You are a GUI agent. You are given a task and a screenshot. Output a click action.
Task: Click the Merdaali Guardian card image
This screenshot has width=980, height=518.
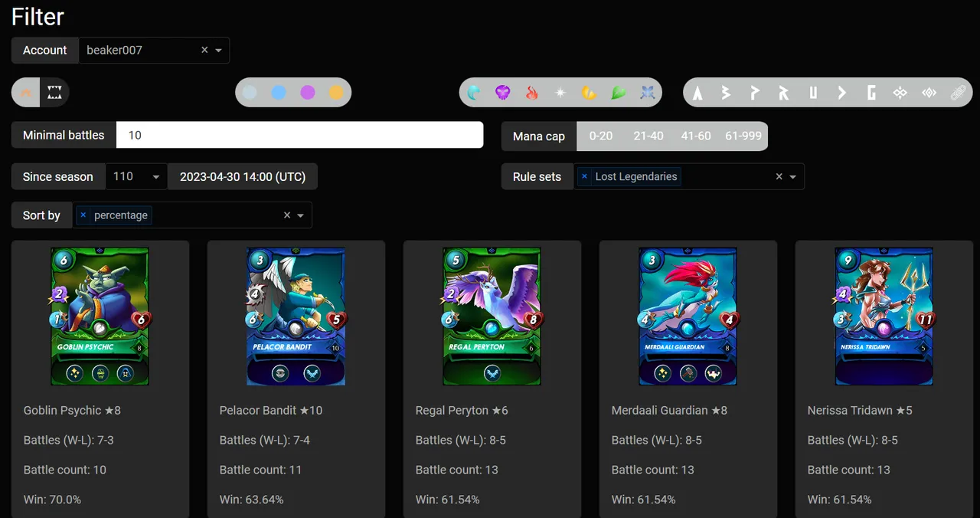[x=688, y=316]
